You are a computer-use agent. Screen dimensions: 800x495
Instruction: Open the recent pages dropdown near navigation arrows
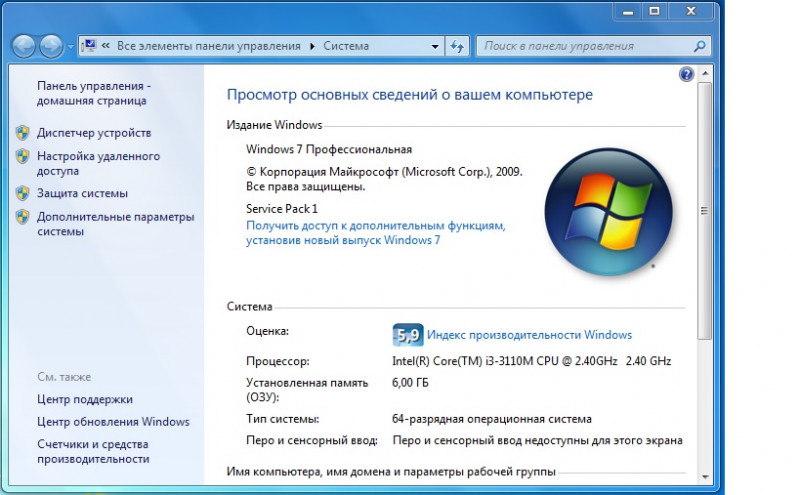point(70,47)
